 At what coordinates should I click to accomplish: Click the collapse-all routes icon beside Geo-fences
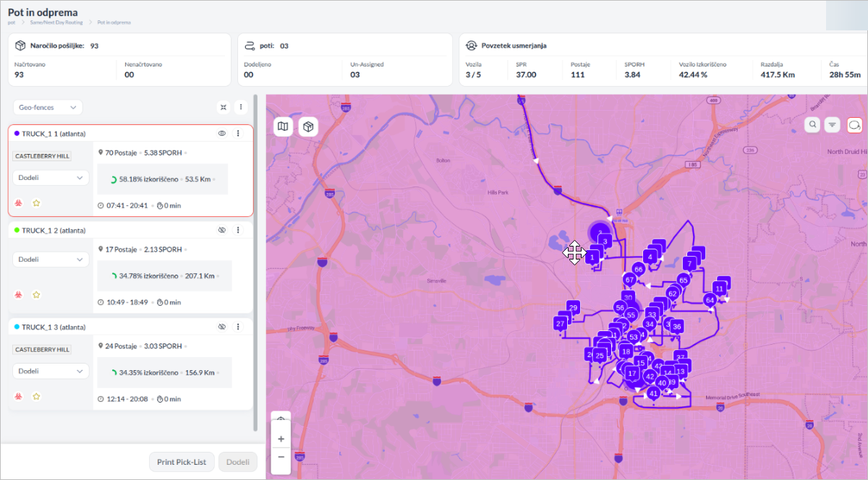(224, 107)
